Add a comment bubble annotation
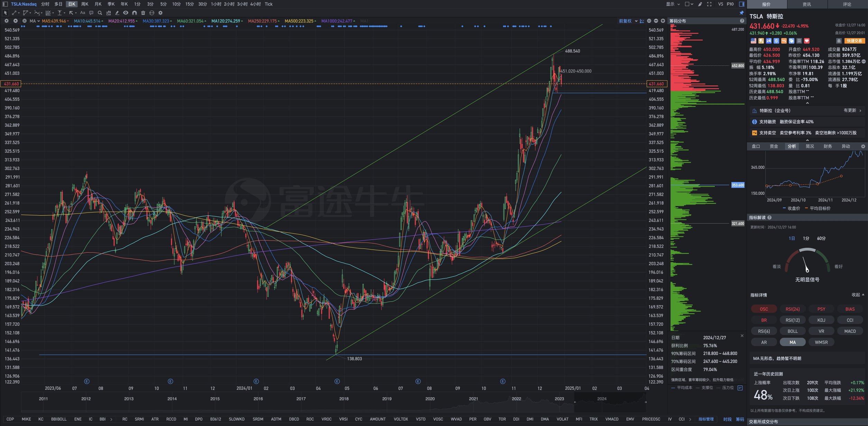The width and height of the screenshot is (868, 426). (x=91, y=13)
